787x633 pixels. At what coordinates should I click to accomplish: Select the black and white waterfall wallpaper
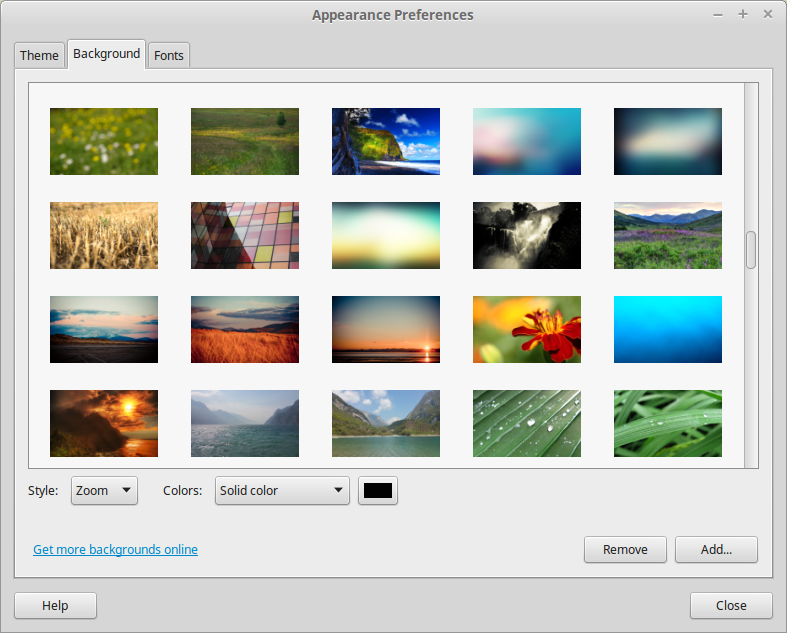527,235
